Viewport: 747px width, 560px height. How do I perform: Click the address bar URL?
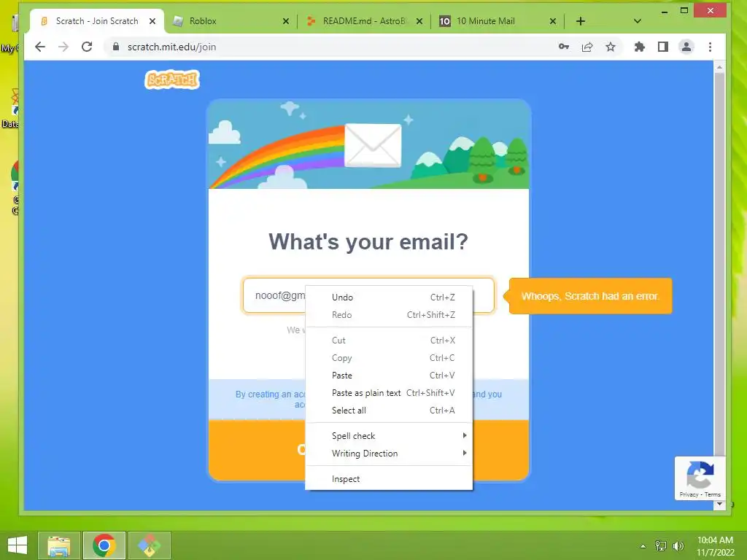(x=171, y=47)
